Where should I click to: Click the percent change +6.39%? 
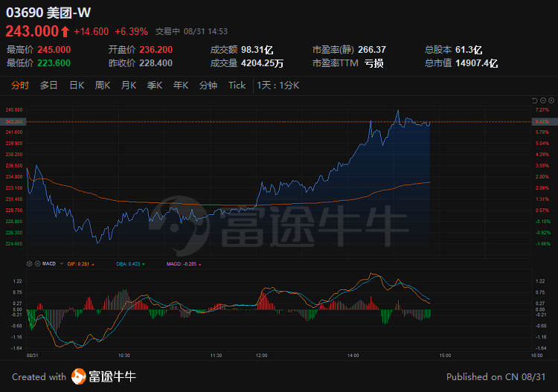[131, 32]
